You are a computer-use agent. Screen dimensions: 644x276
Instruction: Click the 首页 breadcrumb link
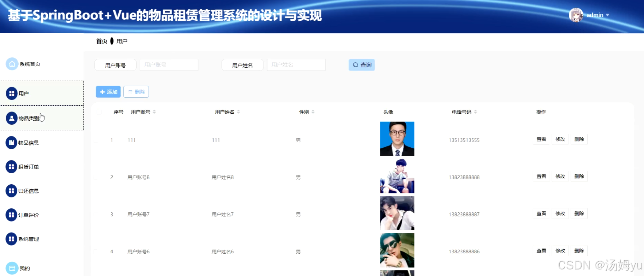(101, 41)
